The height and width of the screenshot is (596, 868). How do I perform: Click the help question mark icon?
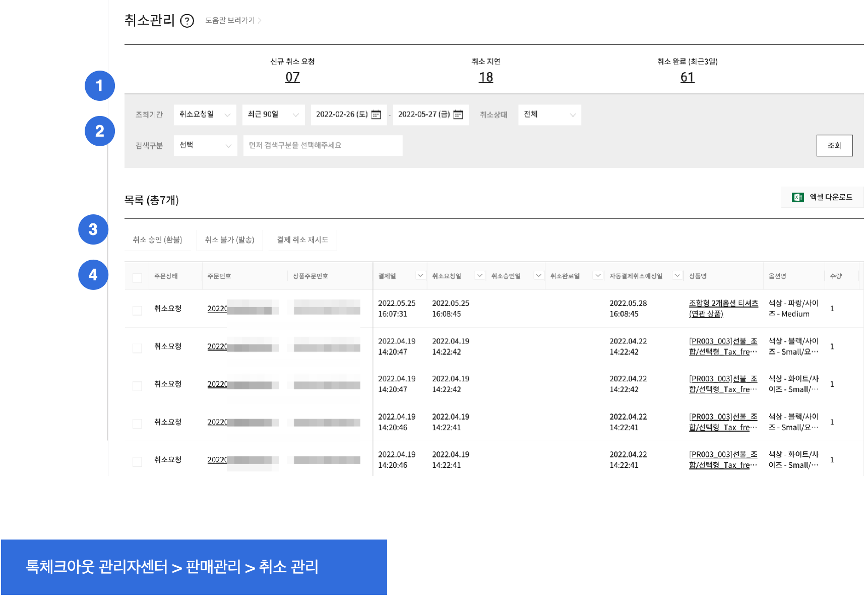pos(187,21)
